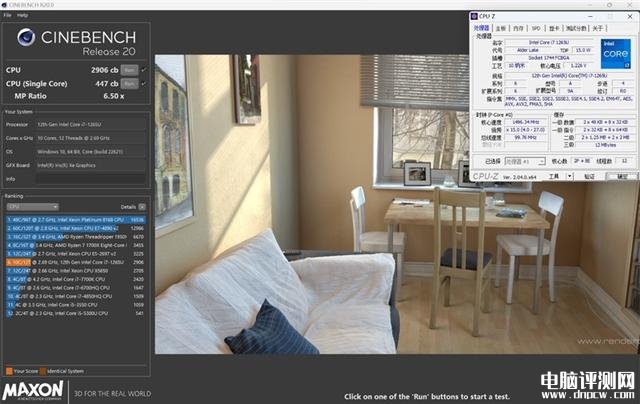The image size is (640, 404).
Task: Select the Core i5-3550 ranking row
Action: pos(76,305)
